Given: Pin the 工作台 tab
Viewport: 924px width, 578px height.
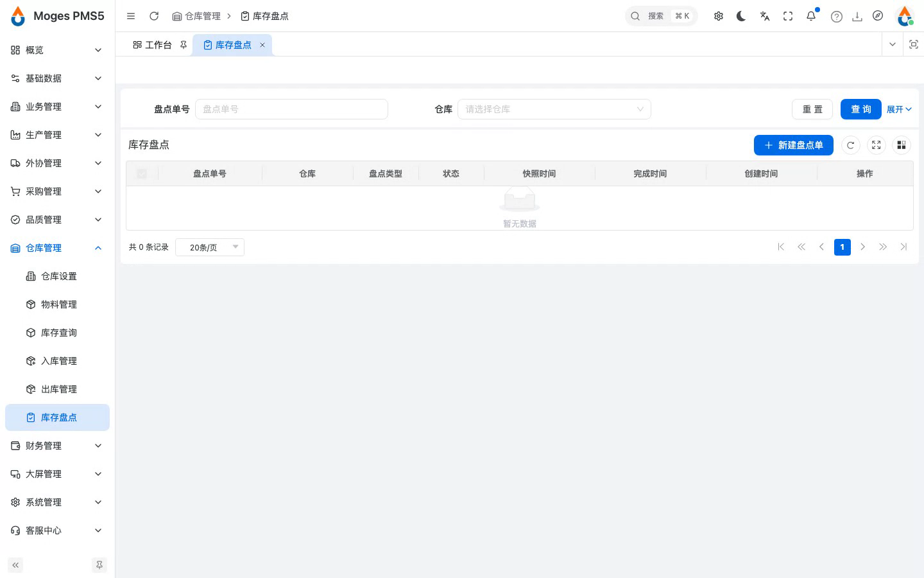Looking at the screenshot, I should point(184,45).
